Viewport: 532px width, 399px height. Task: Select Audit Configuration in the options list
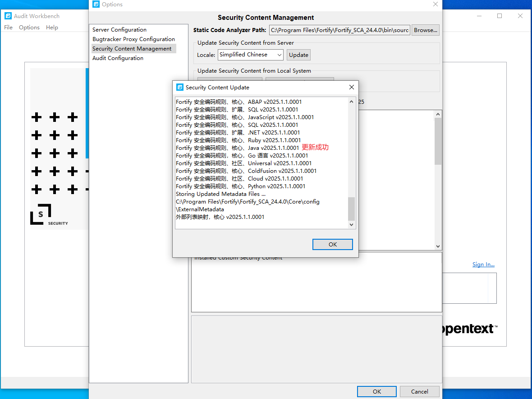point(118,58)
